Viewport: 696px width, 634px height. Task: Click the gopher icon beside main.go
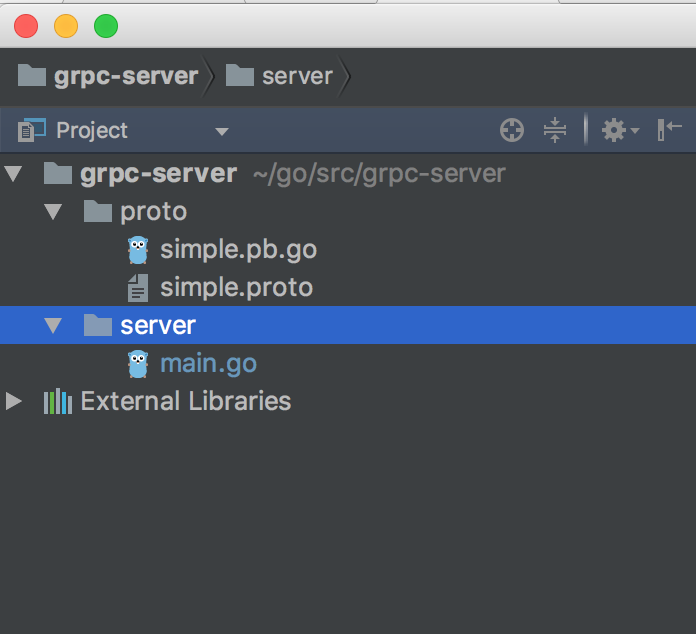click(138, 364)
